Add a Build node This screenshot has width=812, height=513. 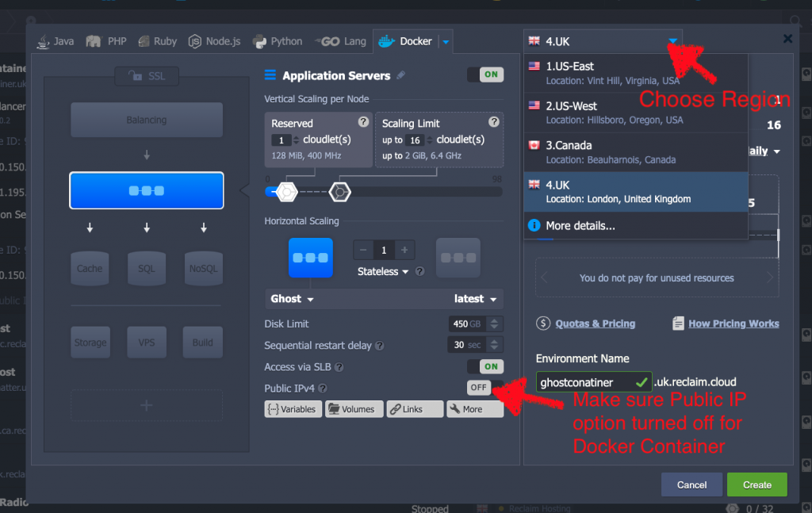click(202, 343)
